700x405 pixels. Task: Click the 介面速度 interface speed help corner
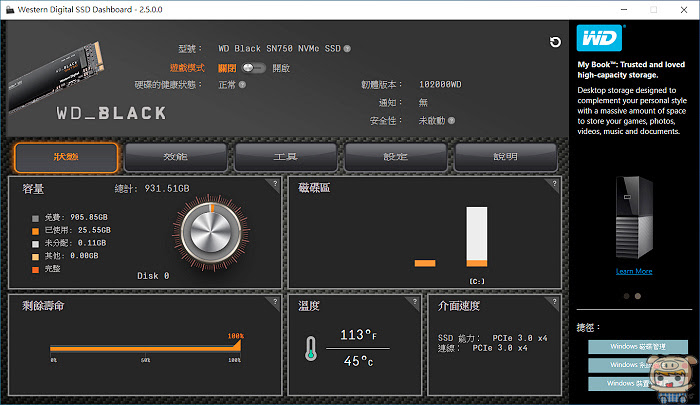554,302
